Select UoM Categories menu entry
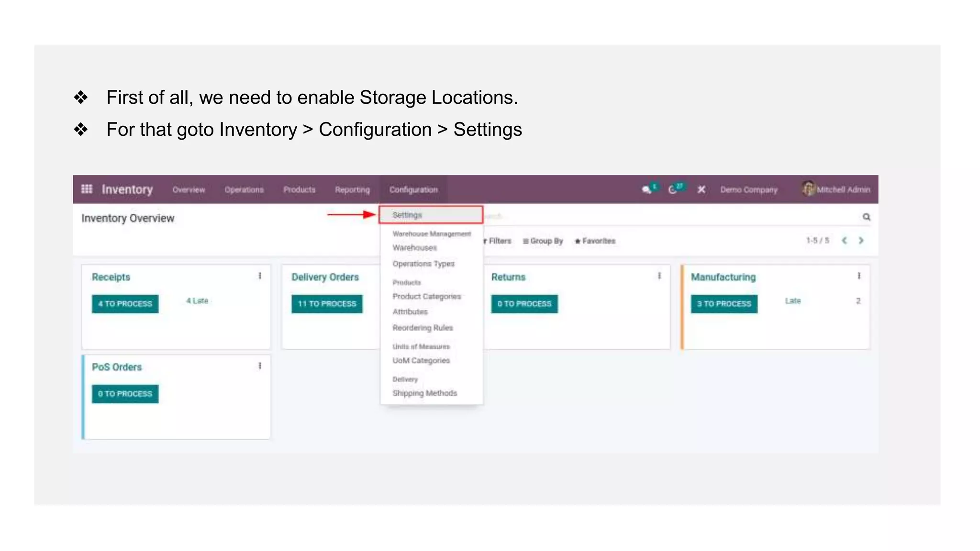 [x=421, y=361]
